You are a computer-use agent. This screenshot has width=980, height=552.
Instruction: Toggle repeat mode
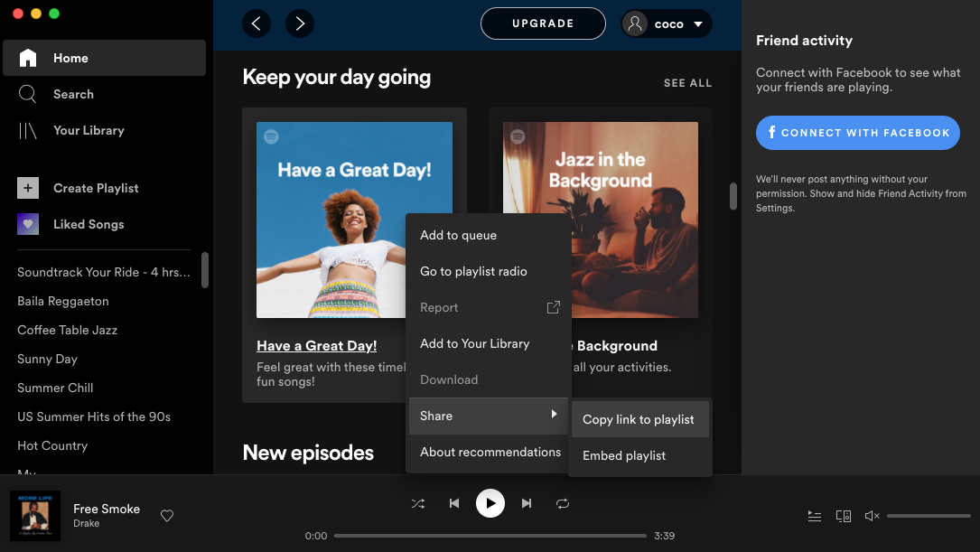coord(563,503)
